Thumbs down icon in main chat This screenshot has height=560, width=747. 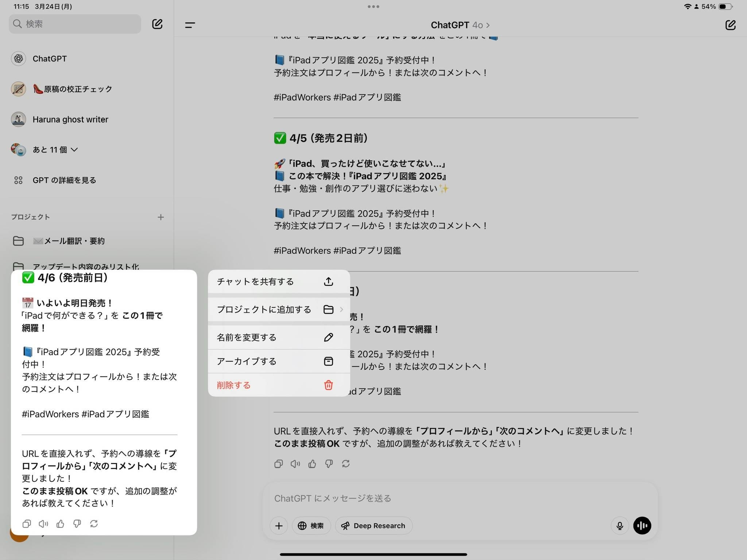click(329, 464)
